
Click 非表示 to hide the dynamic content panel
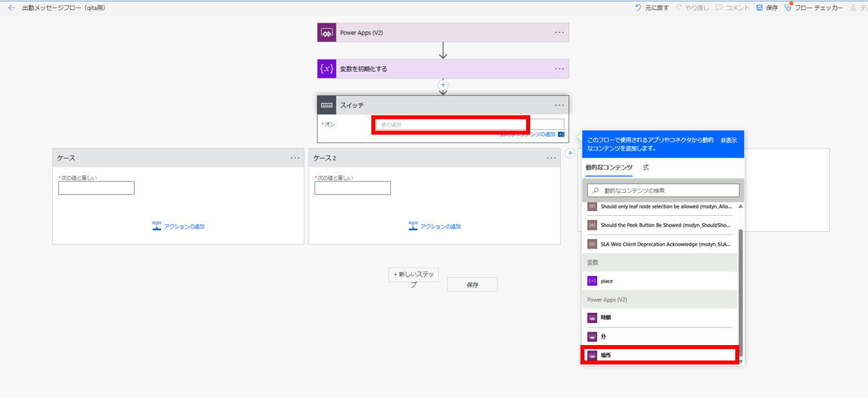point(729,140)
